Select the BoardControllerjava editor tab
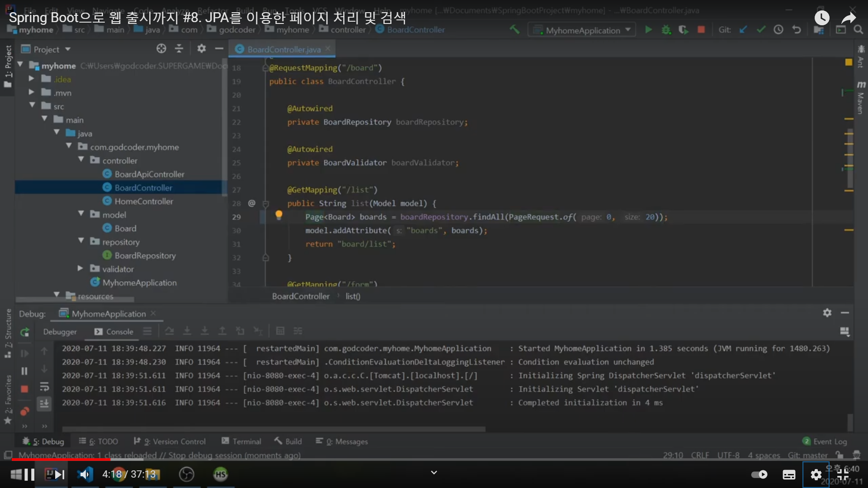 283,49
